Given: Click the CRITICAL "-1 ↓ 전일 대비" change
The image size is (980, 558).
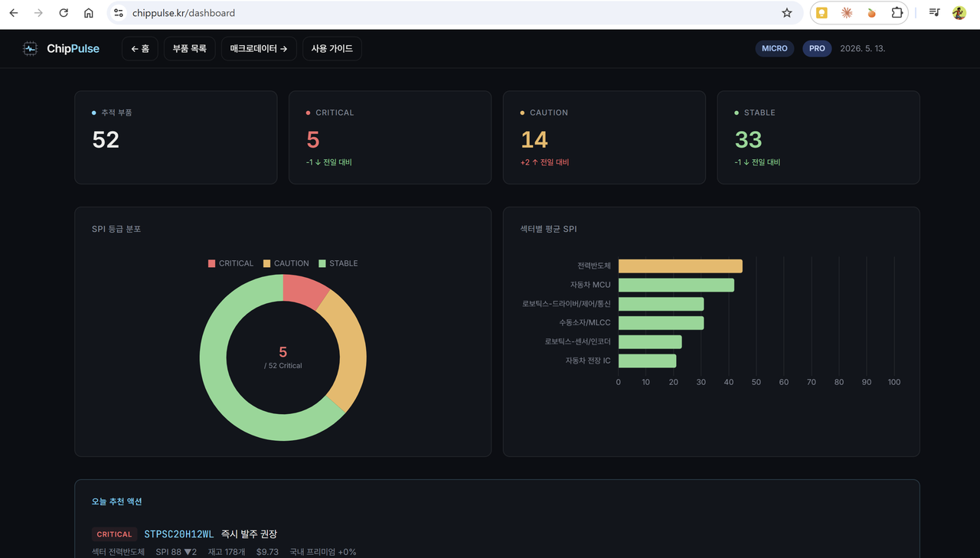Looking at the screenshot, I should [329, 162].
